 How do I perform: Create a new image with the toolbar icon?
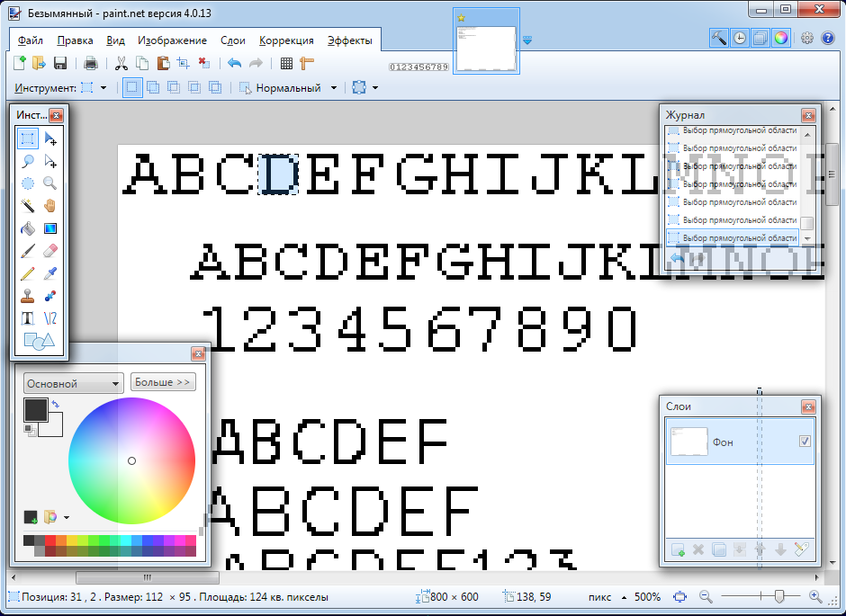[x=20, y=63]
